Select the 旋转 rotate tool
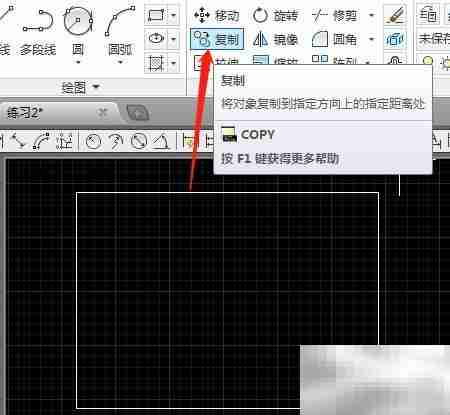Viewport: 450px width, 415px height. pos(275,16)
